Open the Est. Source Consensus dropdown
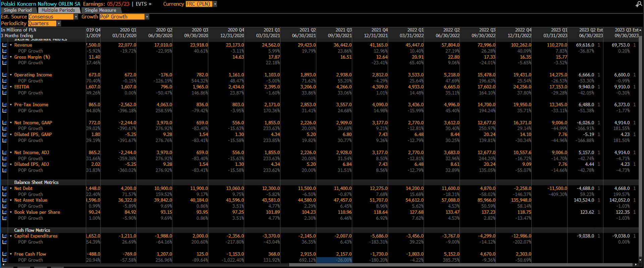644x268 pixels. click(x=76, y=17)
